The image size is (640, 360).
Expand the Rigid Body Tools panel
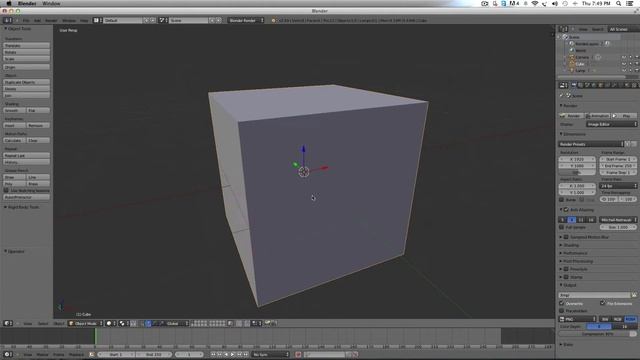[6, 207]
